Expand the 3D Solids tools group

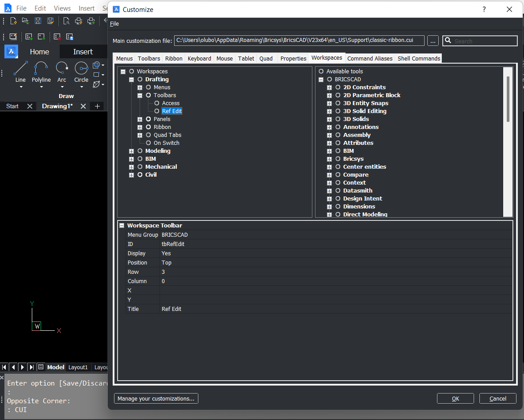click(x=329, y=119)
